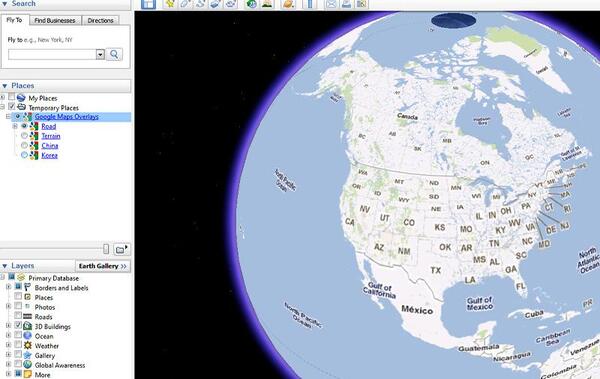Screen dimensions: 600x379
Task: Click the Global Awareness layer icon
Action: 28,365
